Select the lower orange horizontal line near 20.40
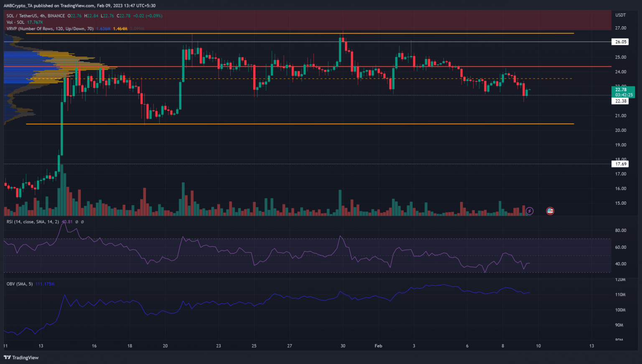Image resolution: width=642 pixels, height=364 pixels. pyautogui.click(x=334, y=124)
